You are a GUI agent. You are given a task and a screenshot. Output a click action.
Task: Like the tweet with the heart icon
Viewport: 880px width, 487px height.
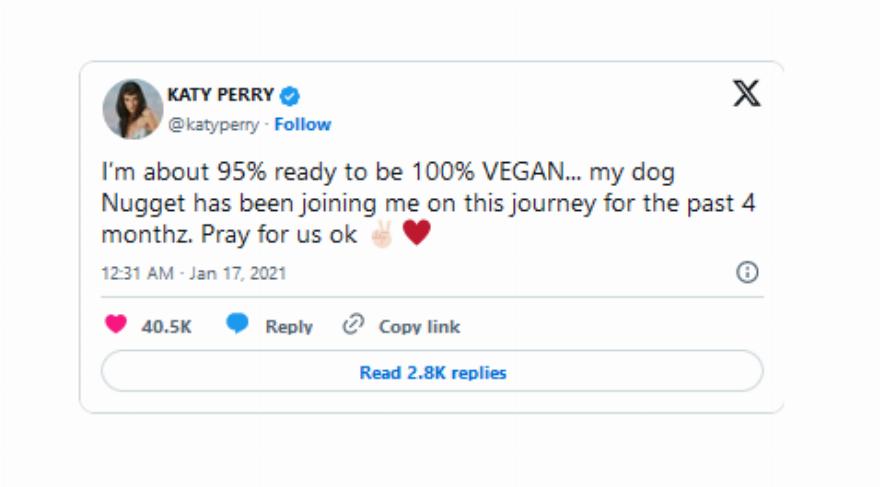pos(116,325)
